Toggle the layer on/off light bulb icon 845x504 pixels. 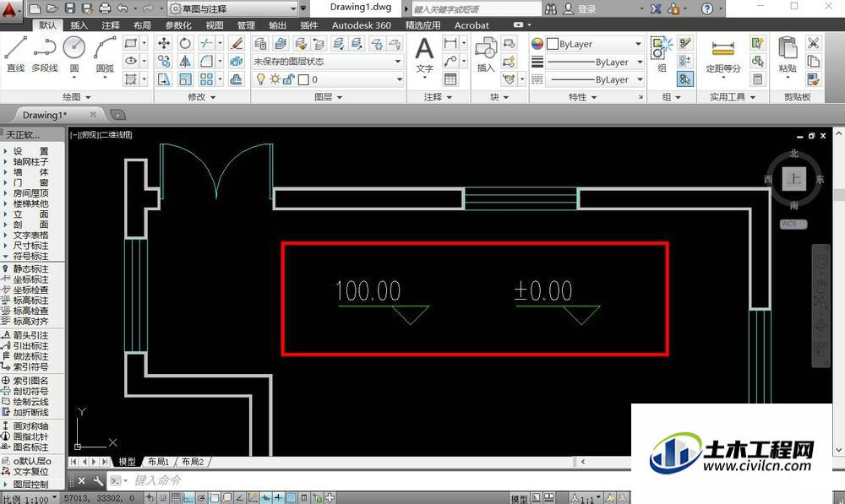pos(261,79)
